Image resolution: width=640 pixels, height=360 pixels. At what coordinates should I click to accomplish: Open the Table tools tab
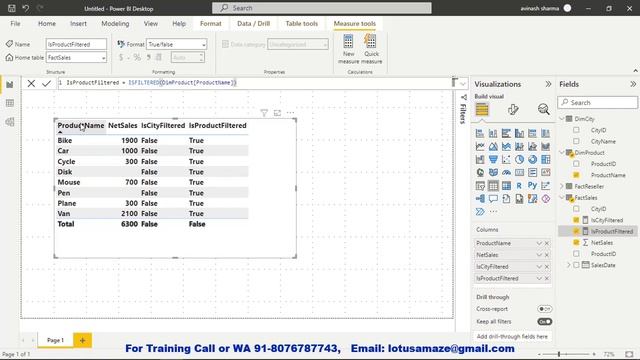coord(302,24)
